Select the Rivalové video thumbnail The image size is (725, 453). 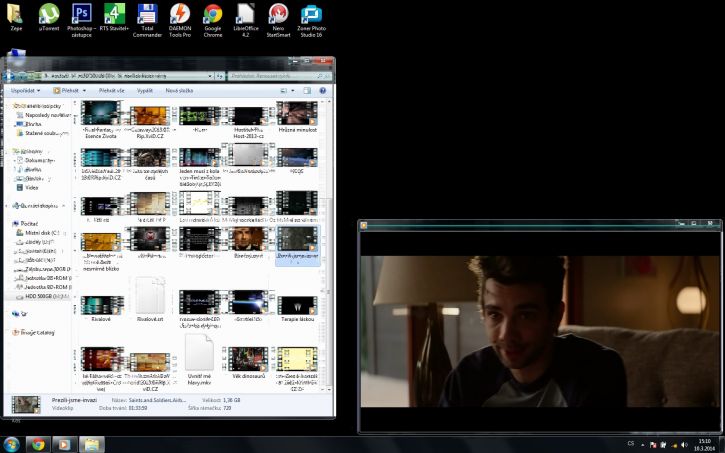[x=101, y=308]
